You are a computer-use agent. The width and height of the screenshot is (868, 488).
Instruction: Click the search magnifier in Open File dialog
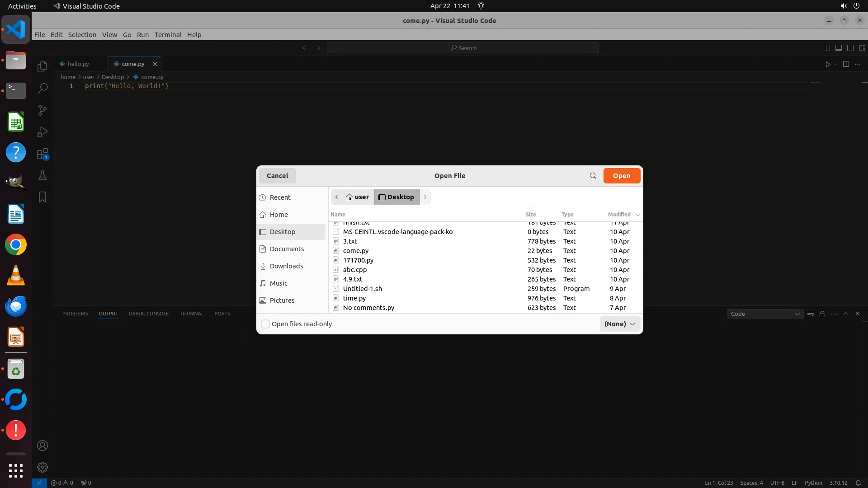point(593,176)
